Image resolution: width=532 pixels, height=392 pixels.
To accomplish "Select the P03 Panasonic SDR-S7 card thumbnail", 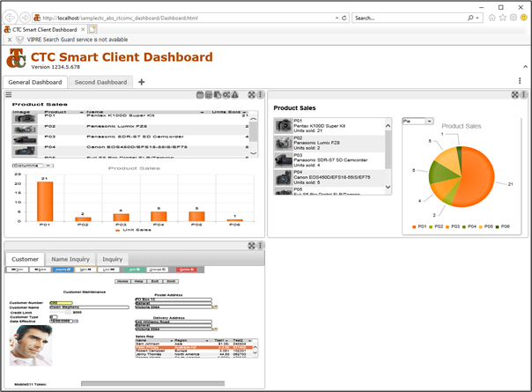I will point(284,160).
